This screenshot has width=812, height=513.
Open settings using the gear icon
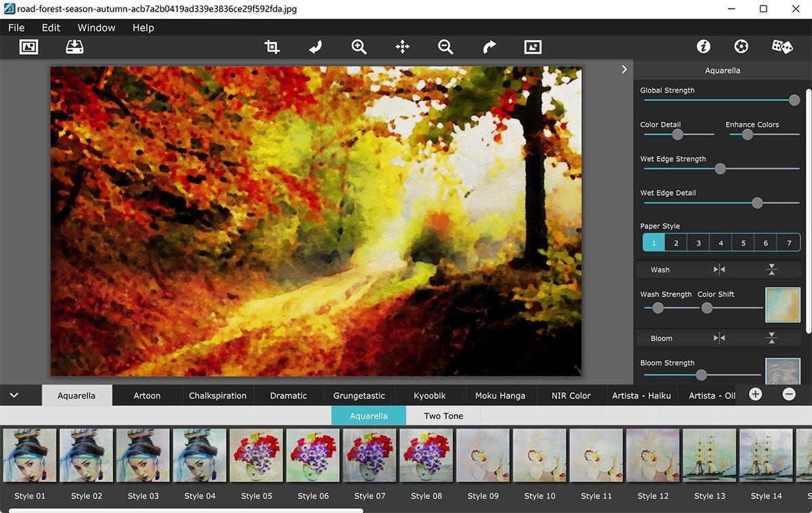tap(741, 47)
